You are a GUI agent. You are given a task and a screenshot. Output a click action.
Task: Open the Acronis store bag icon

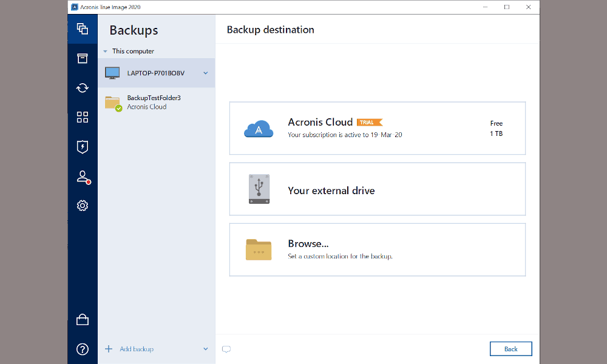click(x=83, y=320)
